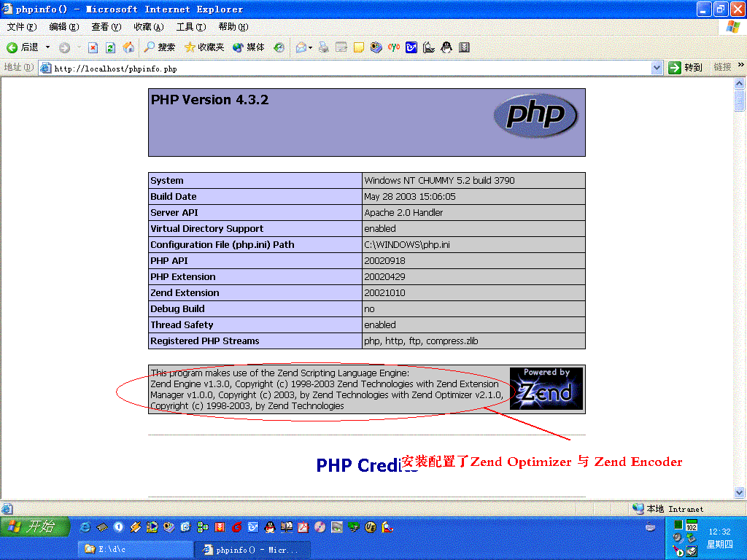Click the Print printer icon
Image resolution: width=747 pixels, height=560 pixels.
click(x=324, y=47)
